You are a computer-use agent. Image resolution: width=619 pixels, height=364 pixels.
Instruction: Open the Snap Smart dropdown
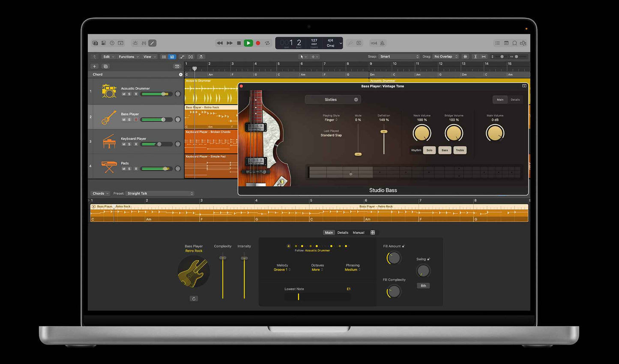(399, 57)
